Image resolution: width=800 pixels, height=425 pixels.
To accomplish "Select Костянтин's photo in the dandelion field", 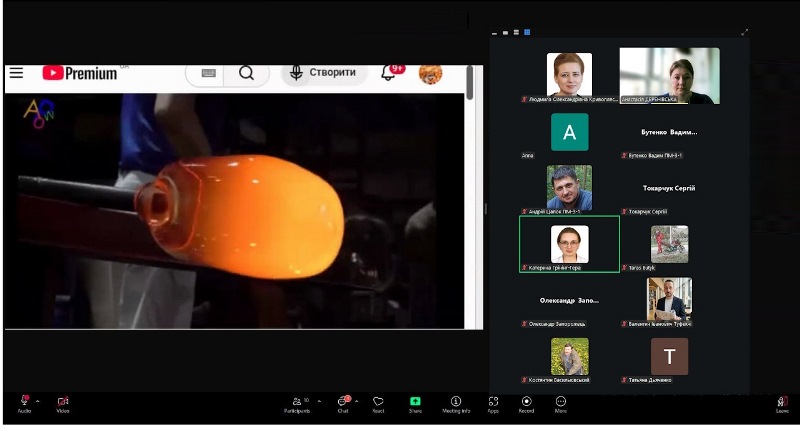I will (x=569, y=356).
